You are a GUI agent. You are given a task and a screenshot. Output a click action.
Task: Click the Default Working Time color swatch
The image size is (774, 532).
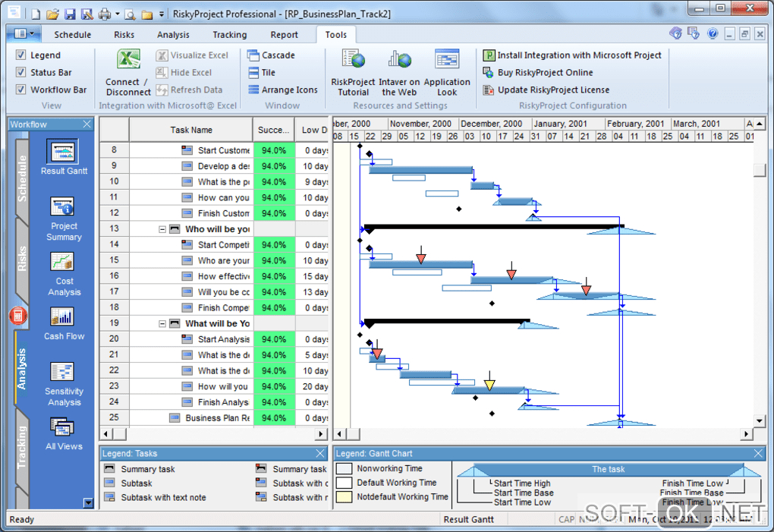[344, 483]
